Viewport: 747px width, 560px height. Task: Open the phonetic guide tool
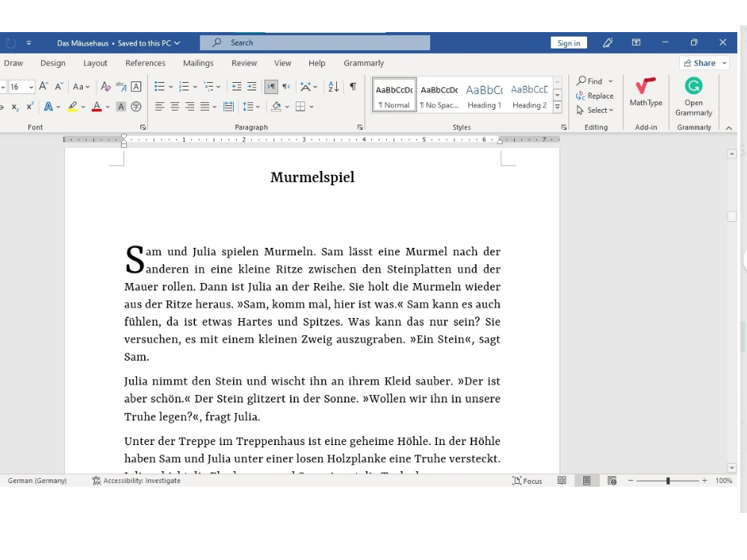121,86
